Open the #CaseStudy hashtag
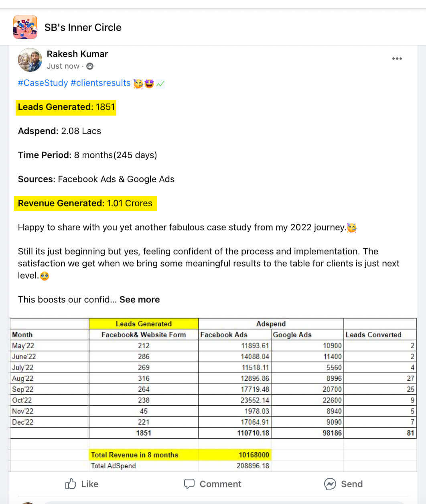 tap(43, 83)
